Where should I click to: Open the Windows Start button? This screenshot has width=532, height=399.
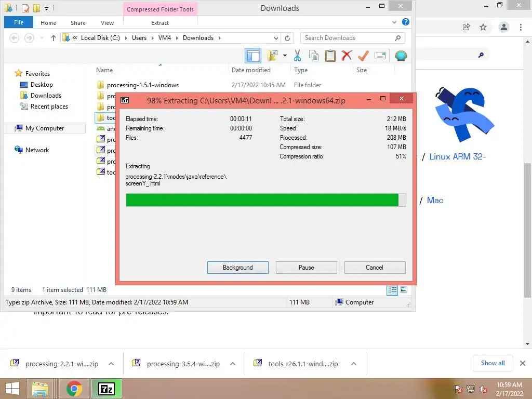click(12, 389)
